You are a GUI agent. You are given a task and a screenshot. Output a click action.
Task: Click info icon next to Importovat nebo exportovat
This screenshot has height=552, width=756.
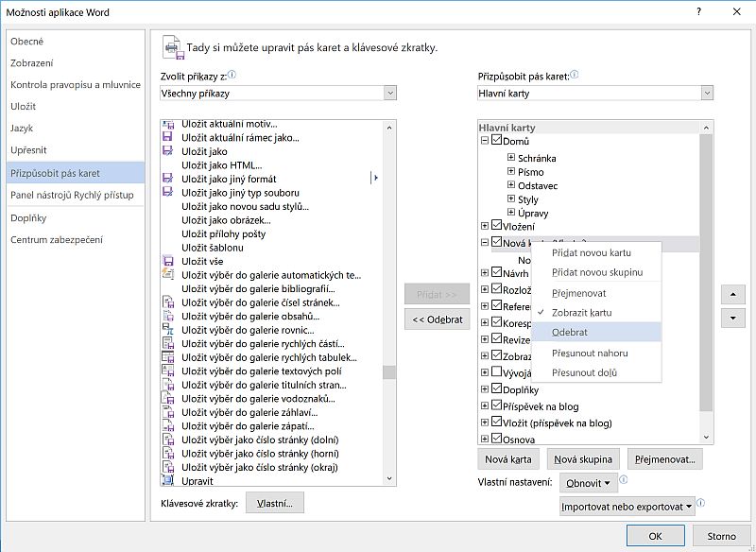(x=700, y=503)
